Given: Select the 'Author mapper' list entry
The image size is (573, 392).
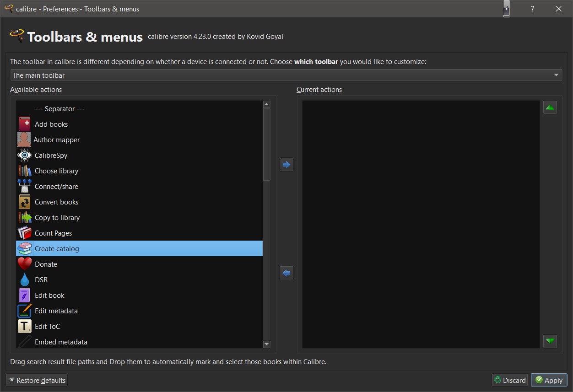Looking at the screenshot, I should (x=139, y=140).
